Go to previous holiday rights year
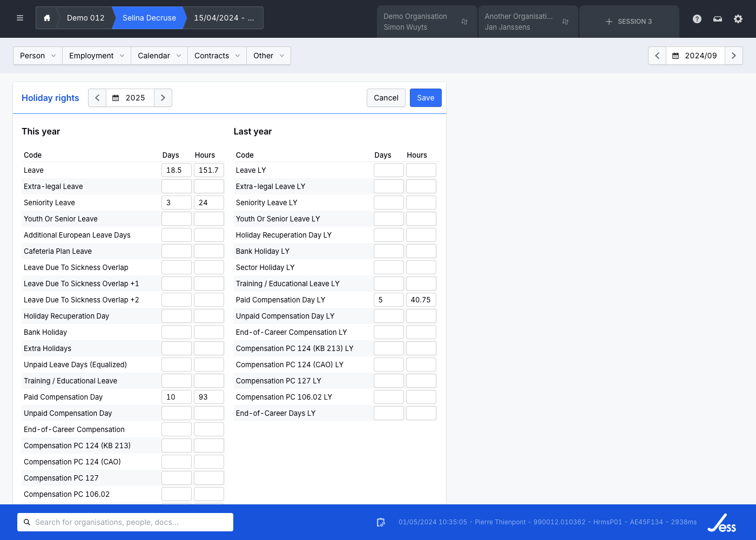 (97, 98)
